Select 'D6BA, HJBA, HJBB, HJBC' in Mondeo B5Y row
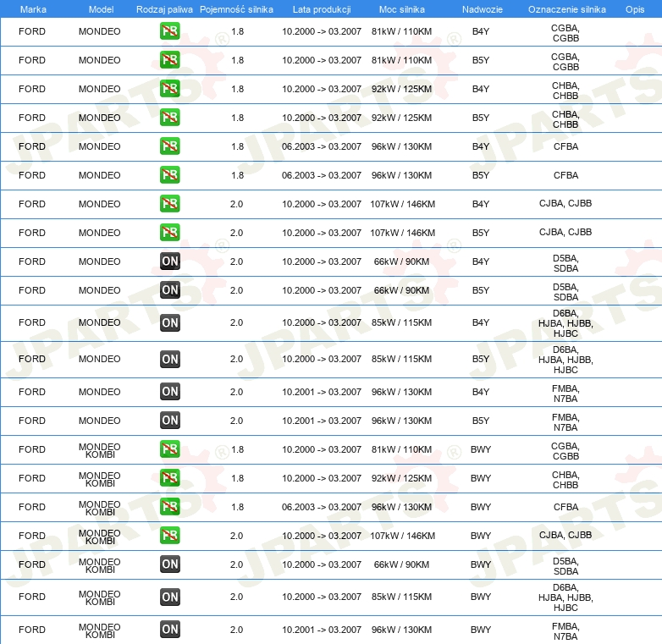Image resolution: width=662 pixels, height=644 pixels. 565,360
